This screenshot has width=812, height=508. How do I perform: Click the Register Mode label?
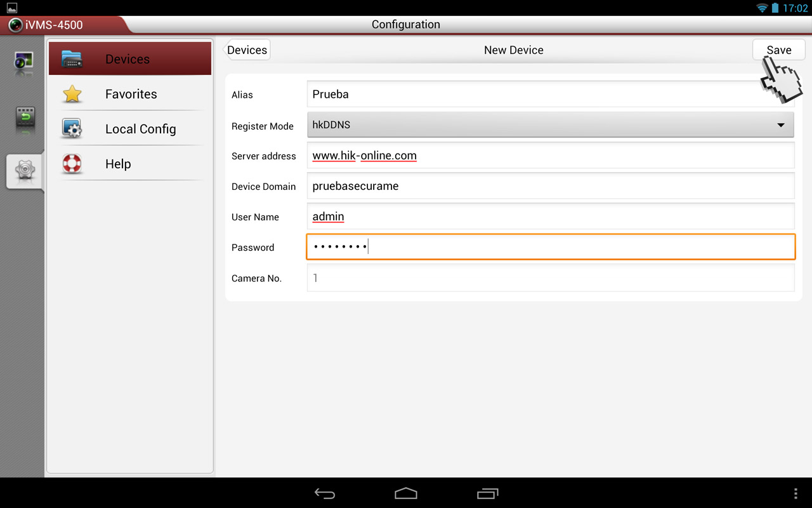tap(263, 126)
